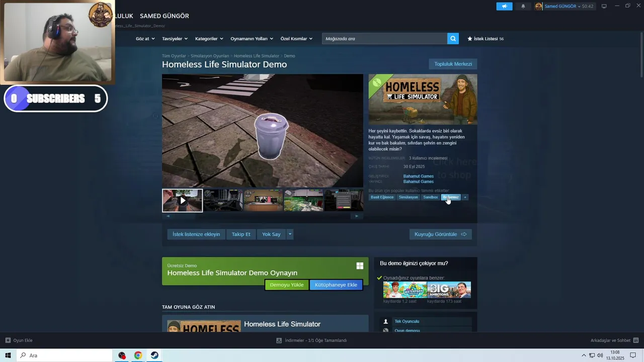This screenshot has width=644, height=362.
Task: Click the plus icon beside Oyun Ekle
Action: [8, 340]
